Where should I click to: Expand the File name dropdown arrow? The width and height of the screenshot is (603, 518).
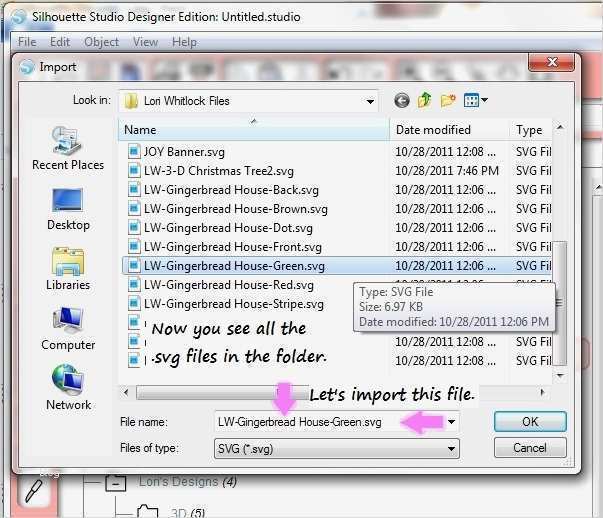(451, 422)
